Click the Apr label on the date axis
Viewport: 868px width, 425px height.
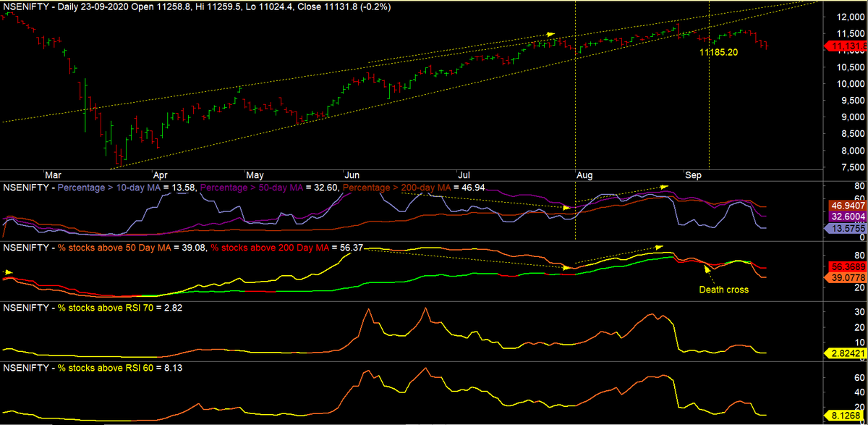pos(161,175)
